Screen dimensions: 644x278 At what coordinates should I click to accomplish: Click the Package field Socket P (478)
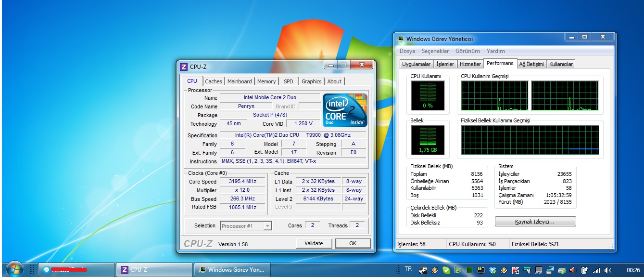point(270,115)
